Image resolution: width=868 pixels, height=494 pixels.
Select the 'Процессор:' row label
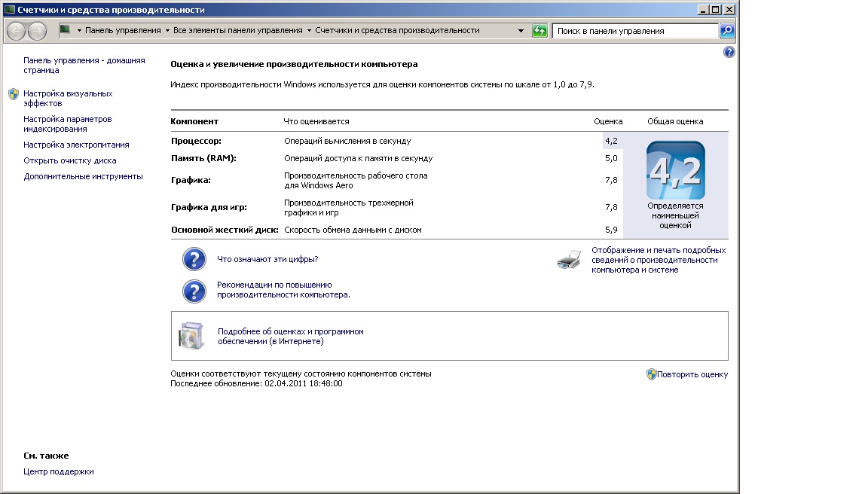point(196,141)
